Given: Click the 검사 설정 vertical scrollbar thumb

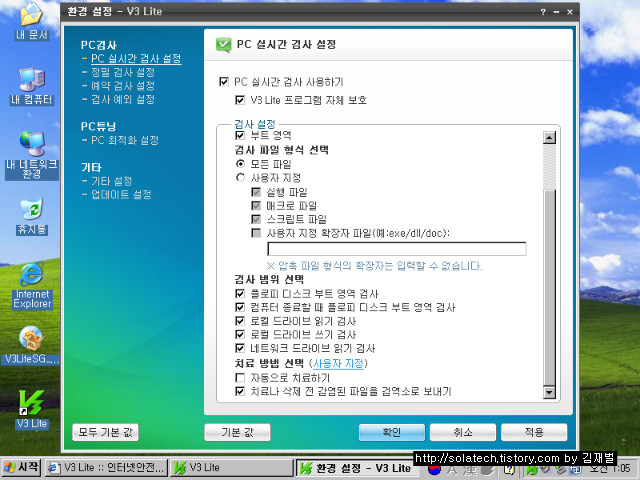Looking at the screenshot, I should tap(549, 288).
